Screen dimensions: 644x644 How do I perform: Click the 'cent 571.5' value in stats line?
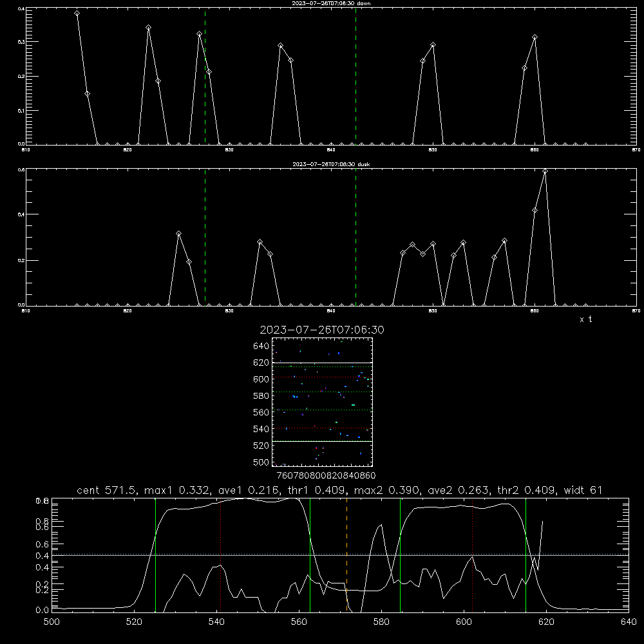[x=108, y=490]
